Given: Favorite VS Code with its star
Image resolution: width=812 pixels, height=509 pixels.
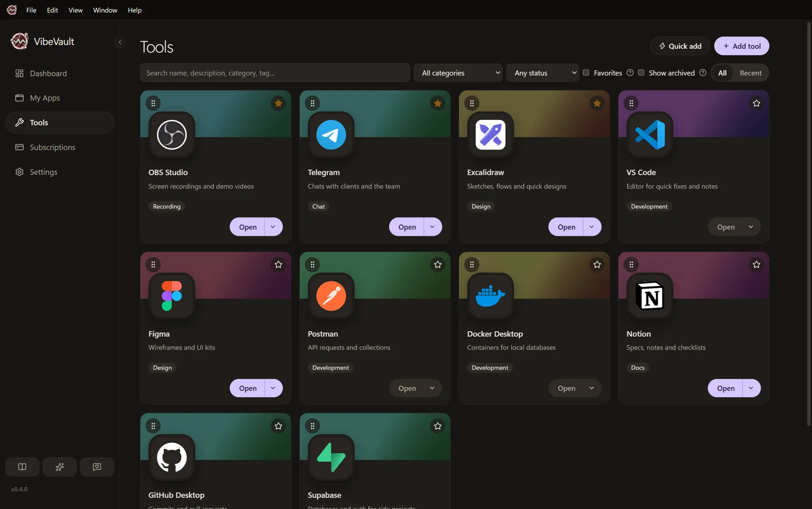Looking at the screenshot, I should (757, 103).
